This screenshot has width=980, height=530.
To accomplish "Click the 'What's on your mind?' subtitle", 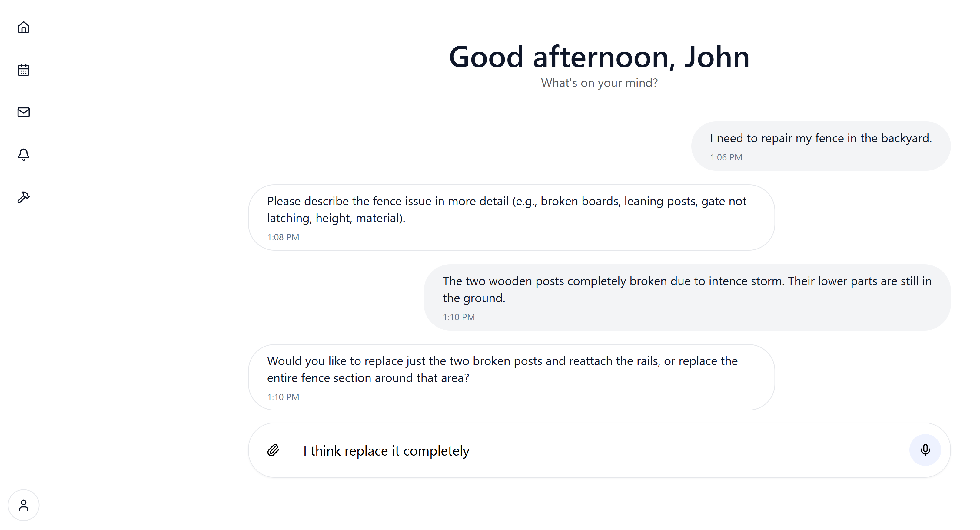I will (x=599, y=83).
